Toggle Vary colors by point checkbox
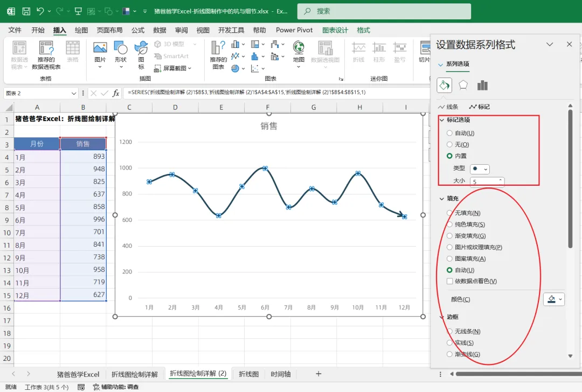 [449, 281]
